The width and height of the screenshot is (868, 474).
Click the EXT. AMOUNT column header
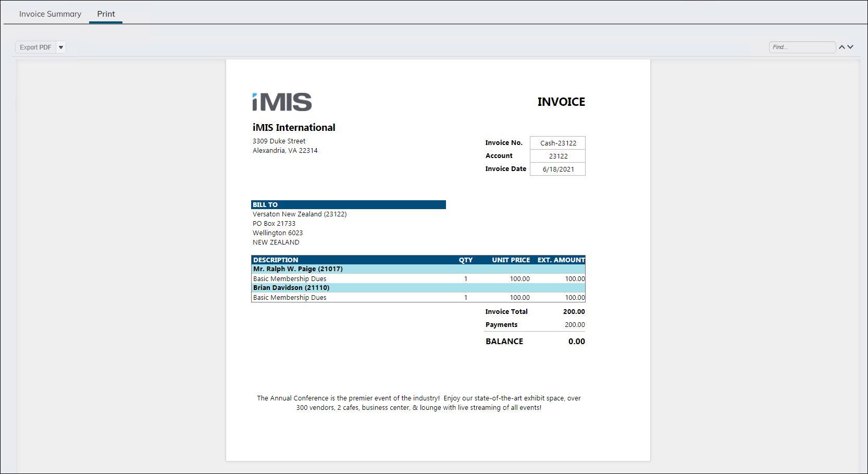tap(561, 260)
